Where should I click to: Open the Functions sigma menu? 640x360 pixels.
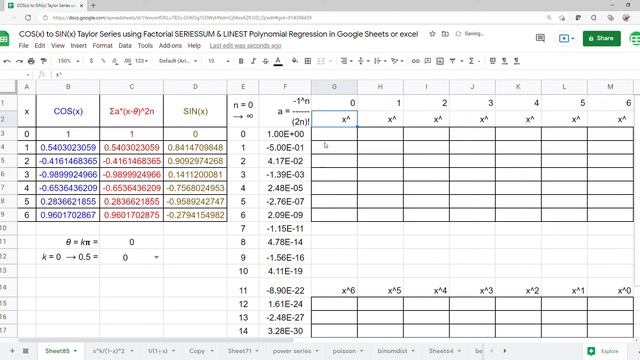471,61
